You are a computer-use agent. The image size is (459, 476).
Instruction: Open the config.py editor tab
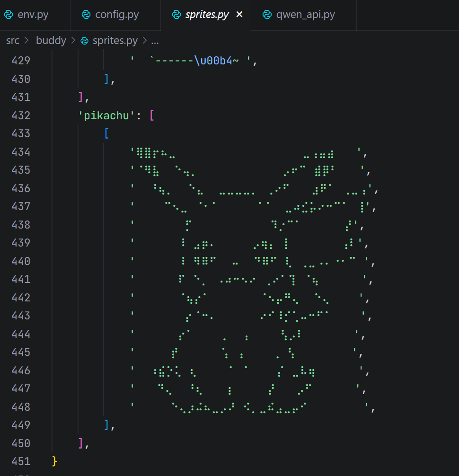point(117,15)
